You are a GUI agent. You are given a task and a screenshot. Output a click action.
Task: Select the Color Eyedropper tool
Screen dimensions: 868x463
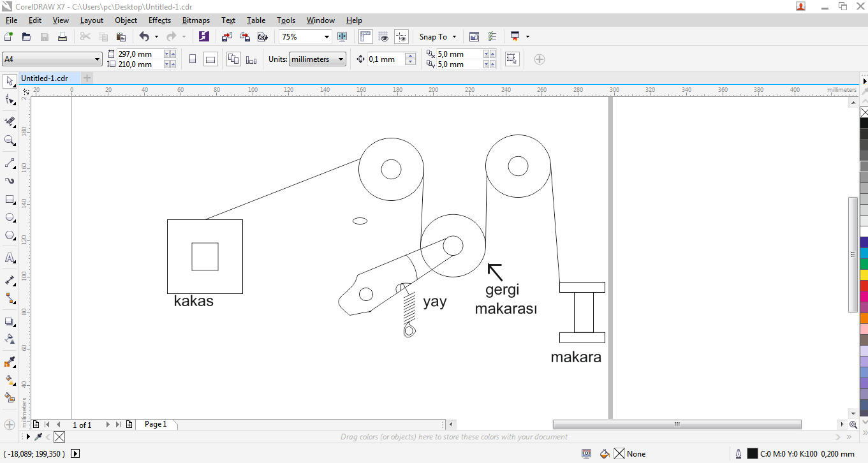coord(10,363)
